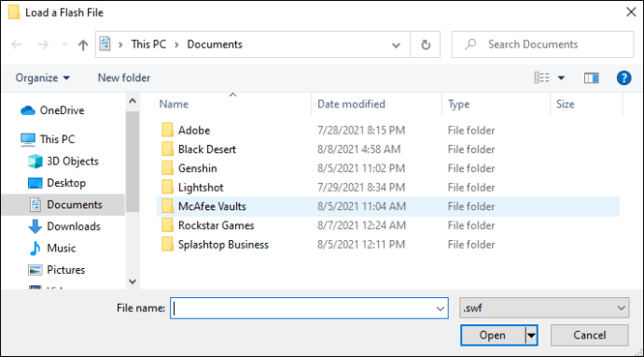Viewport: 644px width, 357px height.
Task: Select This PC in the address path
Action: [x=148, y=45]
